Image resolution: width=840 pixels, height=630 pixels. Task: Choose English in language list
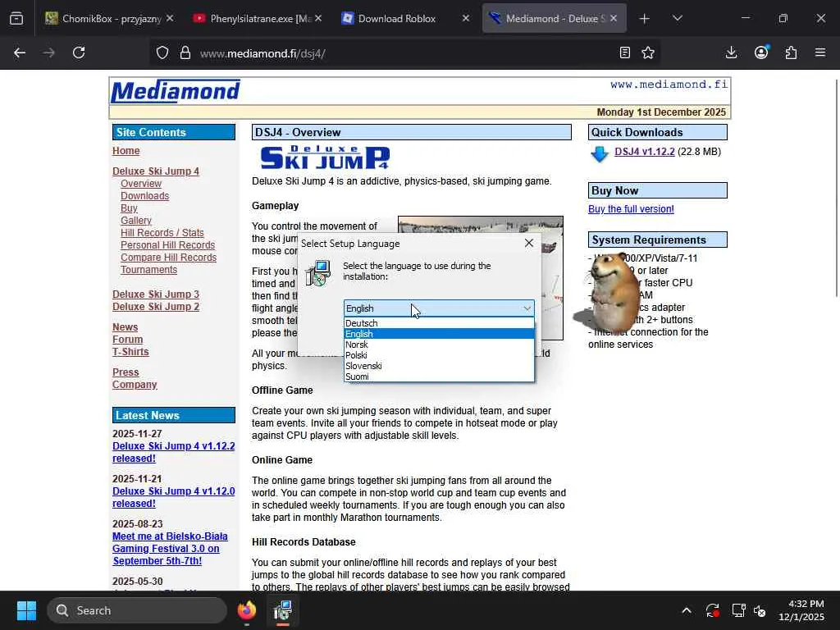pyautogui.click(x=439, y=334)
